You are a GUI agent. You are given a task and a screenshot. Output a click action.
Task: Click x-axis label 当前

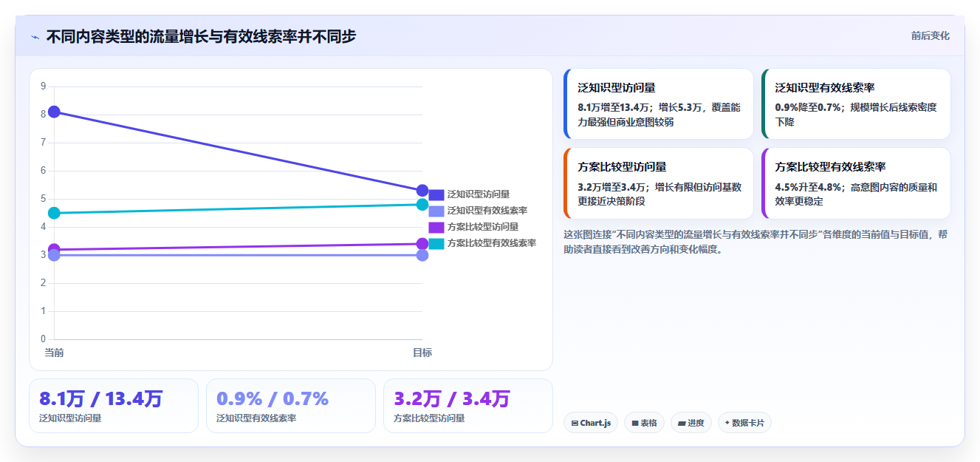tap(54, 353)
